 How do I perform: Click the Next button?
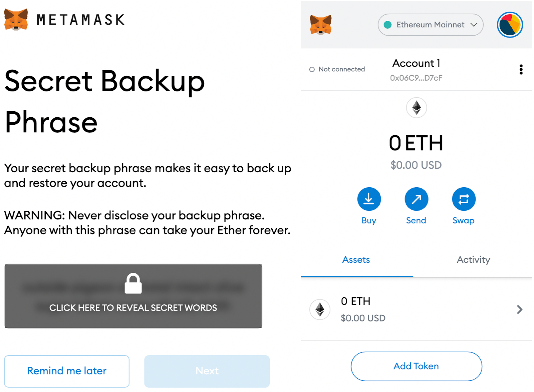coord(207,371)
